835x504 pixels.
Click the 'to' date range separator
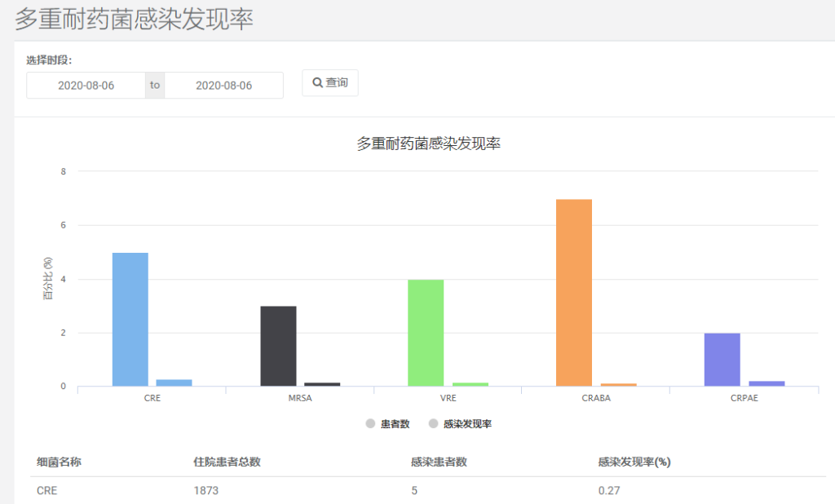coord(155,86)
